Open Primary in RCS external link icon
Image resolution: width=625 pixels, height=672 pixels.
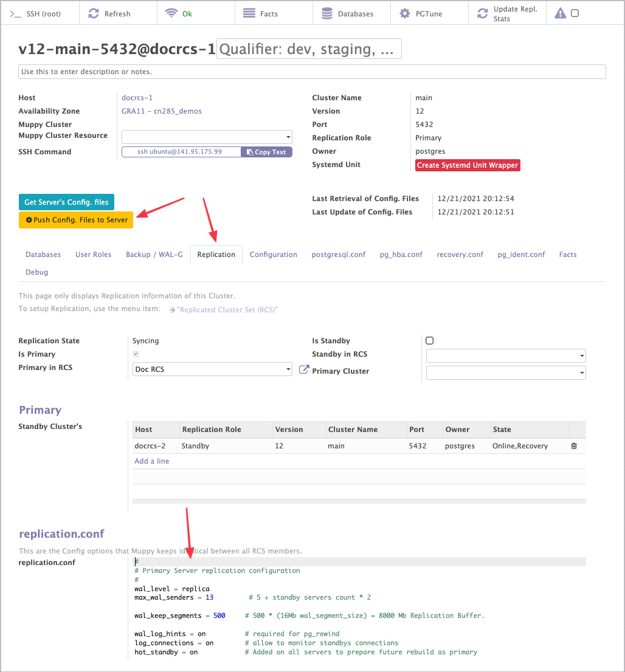click(305, 369)
